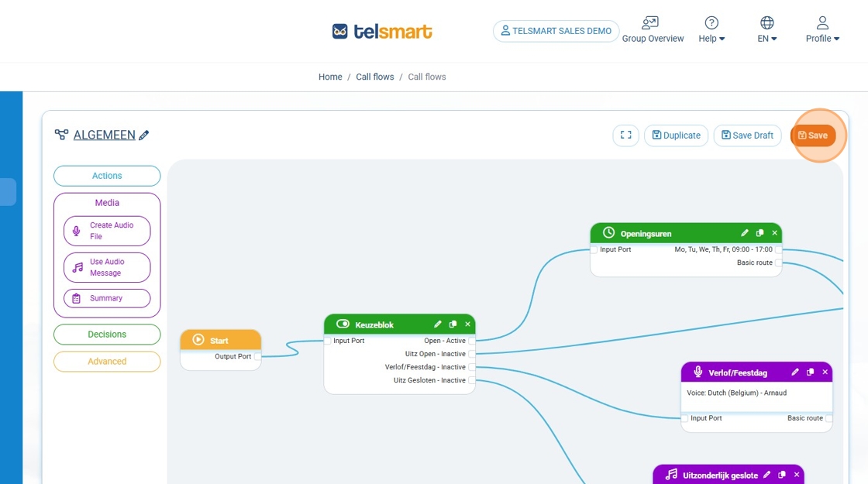
Task: Delete the Verlof/Feestdag node with X
Action: point(825,372)
